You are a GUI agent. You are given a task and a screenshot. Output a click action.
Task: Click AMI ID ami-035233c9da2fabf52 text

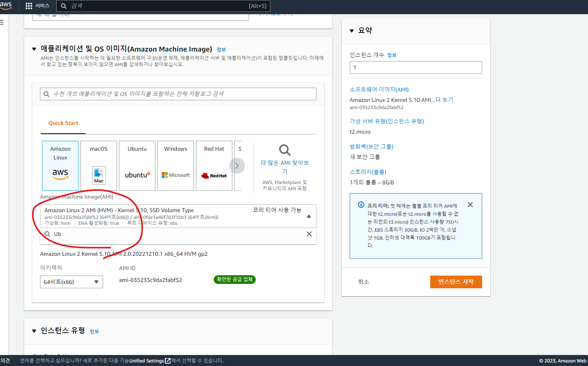click(151, 280)
